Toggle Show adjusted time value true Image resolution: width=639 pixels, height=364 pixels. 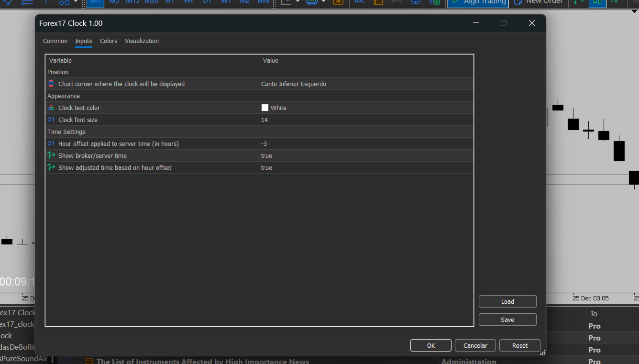pos(366,167)
